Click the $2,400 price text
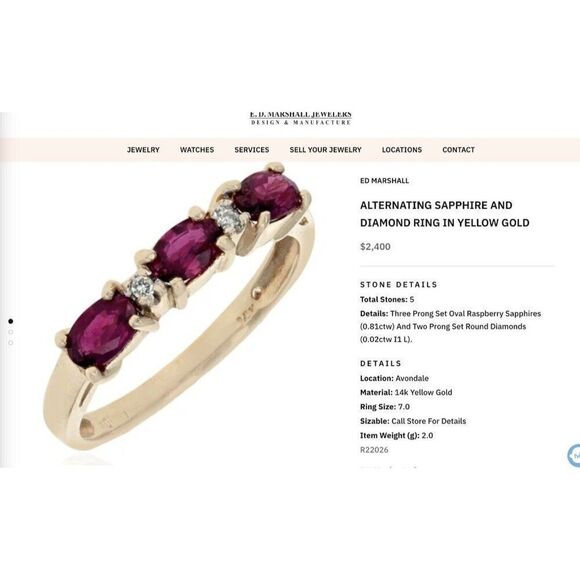Viewport: 580px width, 580px height. coord(375,247)
